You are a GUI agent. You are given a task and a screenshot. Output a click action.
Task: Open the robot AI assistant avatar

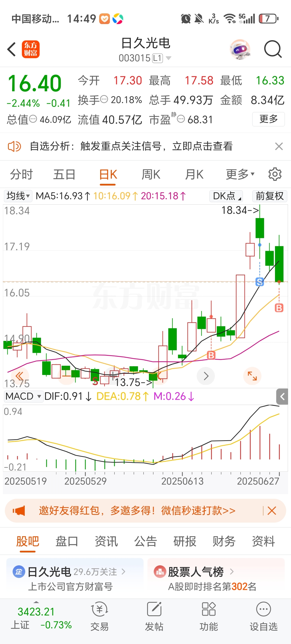(x=240, y=49)
